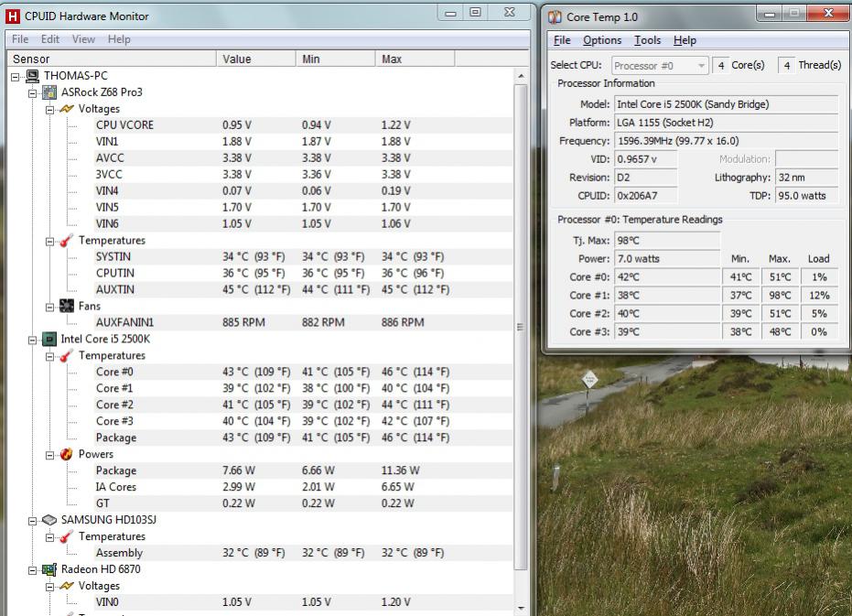The width and height of the screenshot is (852, 616).
Task: Click the Radeon HD 6870 graphics card icon
Action: 49,569
